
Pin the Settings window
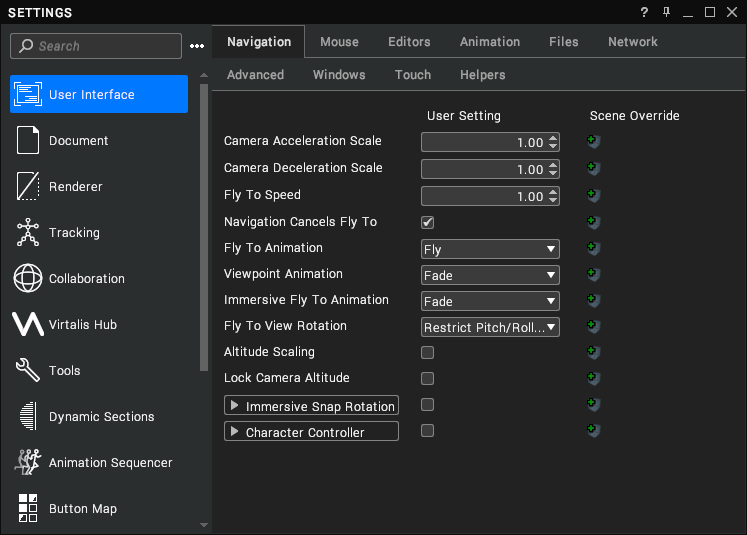[666, 12]
